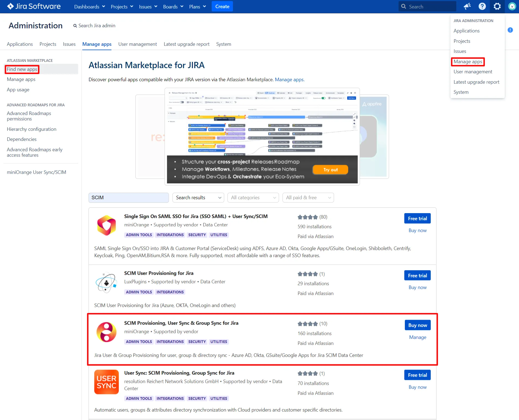Click the LuxPlugins SCIM app logo
The width and height of the screenshot is (519, 420).
[x=107, y=283]
